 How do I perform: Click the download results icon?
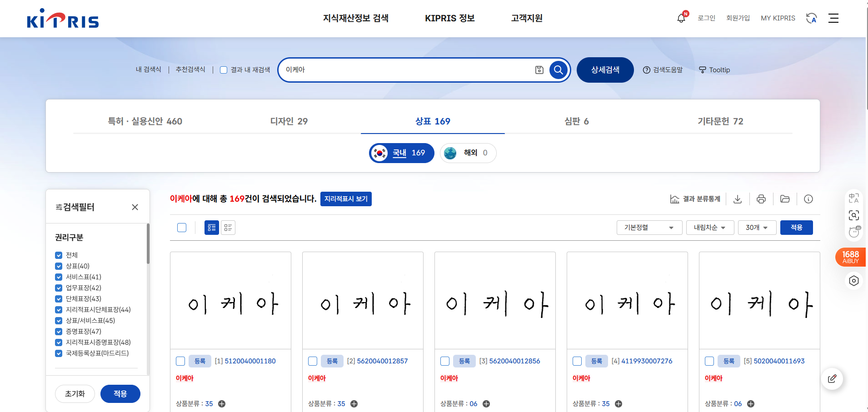[x=738, y=199]
